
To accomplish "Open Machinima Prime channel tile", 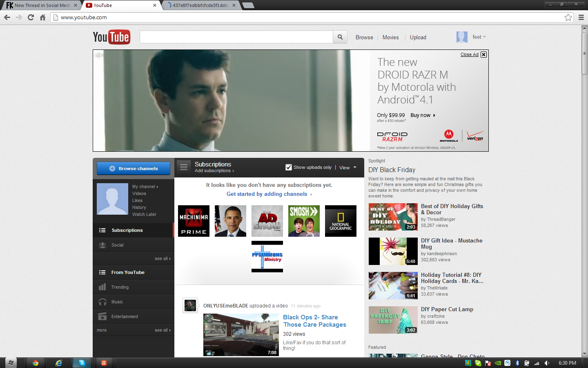I will (194, 221).
